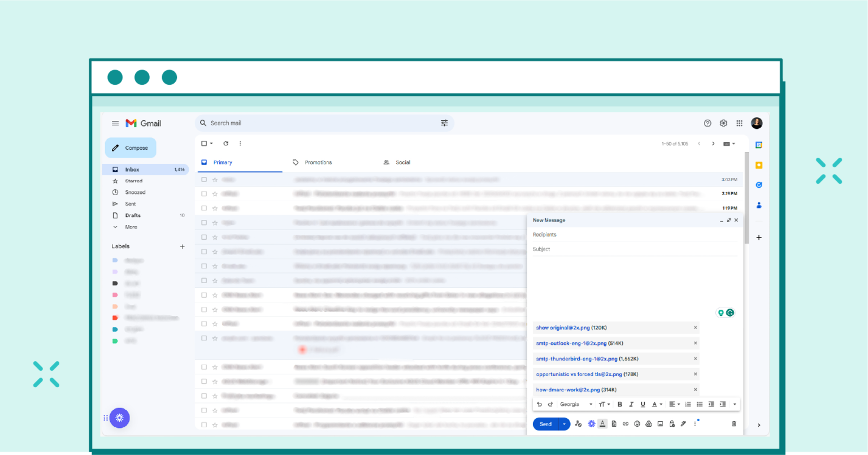Star the first email in the inbox
The image size is (868, 455).
(x=214, y=179)
